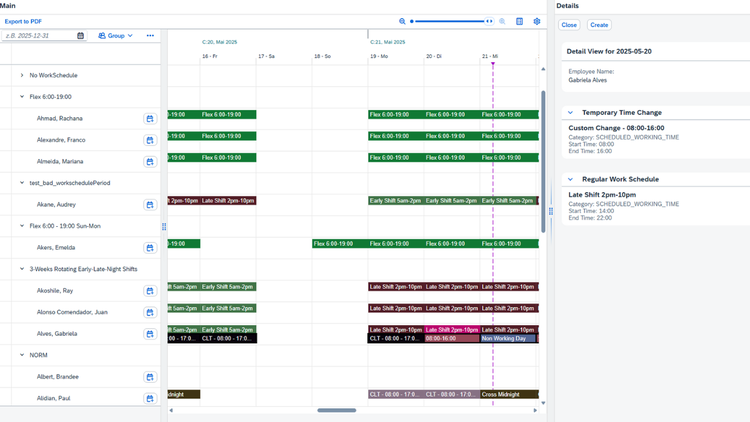Open calendar icon for Akoshile, Ray
Viewport: 750px width, 422px height.
click(150, 291)
